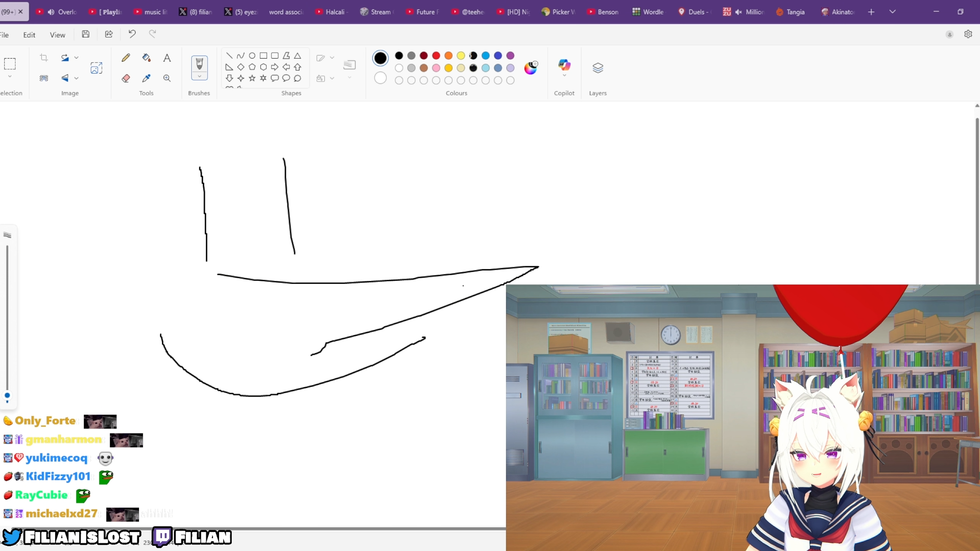This screenshot has width=980, height=551.
Task: Switch to the Tangia tab
Action: pyautogui.click(x=790, y=12)
